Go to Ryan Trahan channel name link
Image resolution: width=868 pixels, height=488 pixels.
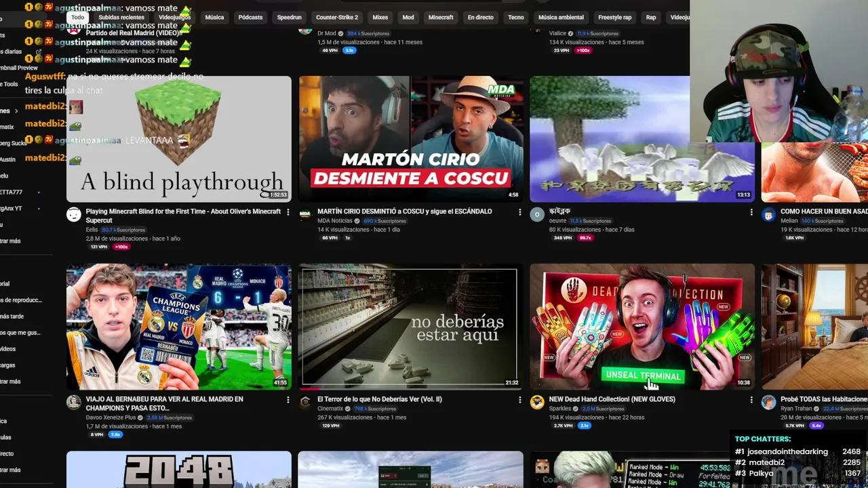796,409
